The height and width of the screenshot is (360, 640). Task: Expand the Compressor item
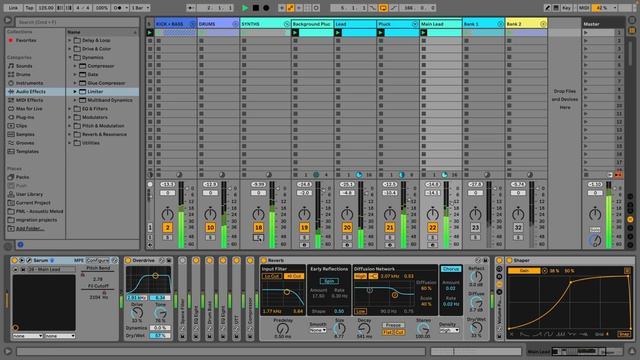tap(75, 66)
